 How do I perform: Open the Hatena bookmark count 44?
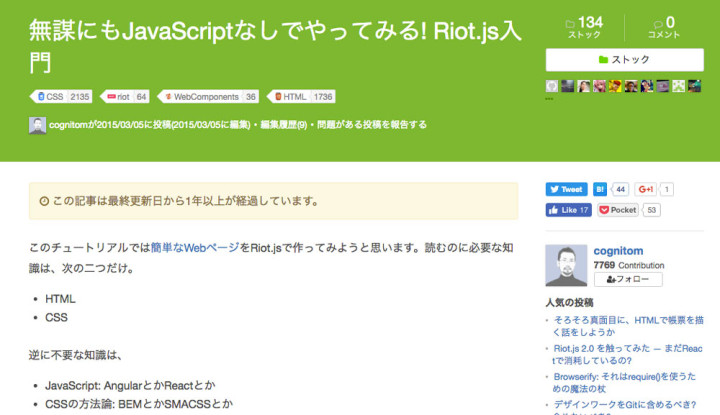click(620, 189)
